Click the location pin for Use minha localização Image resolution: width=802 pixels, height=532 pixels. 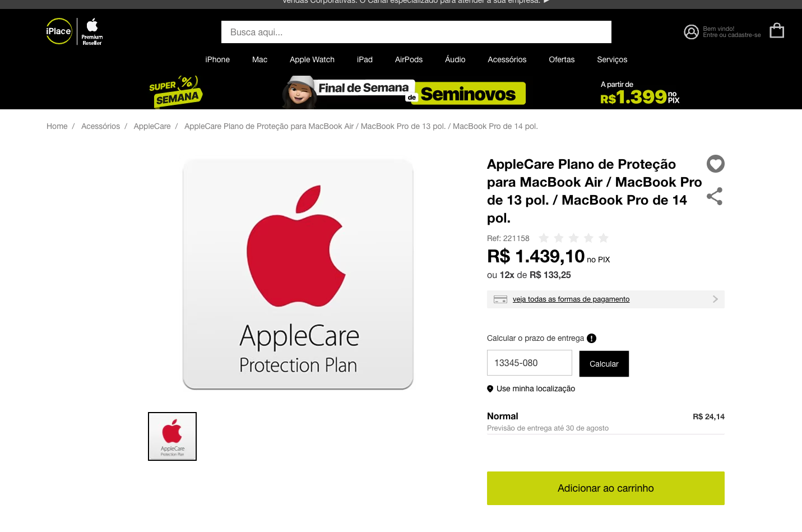pos(490,388)
